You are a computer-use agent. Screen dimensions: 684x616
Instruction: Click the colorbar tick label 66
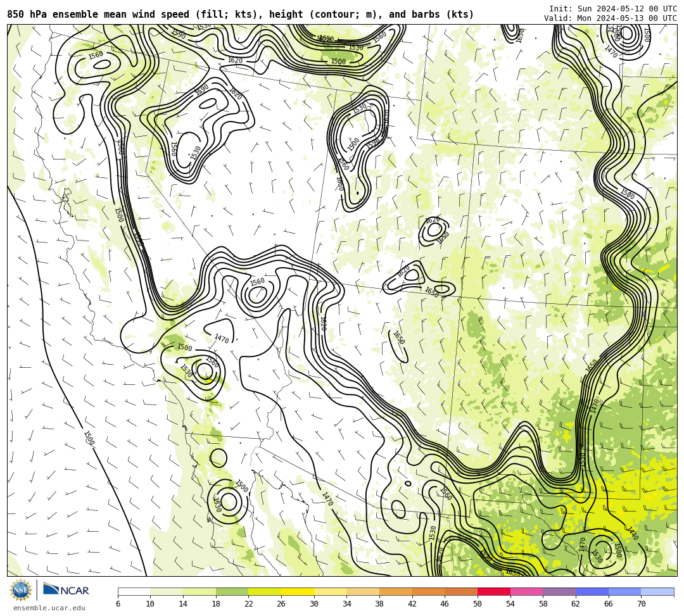point(609,604)
